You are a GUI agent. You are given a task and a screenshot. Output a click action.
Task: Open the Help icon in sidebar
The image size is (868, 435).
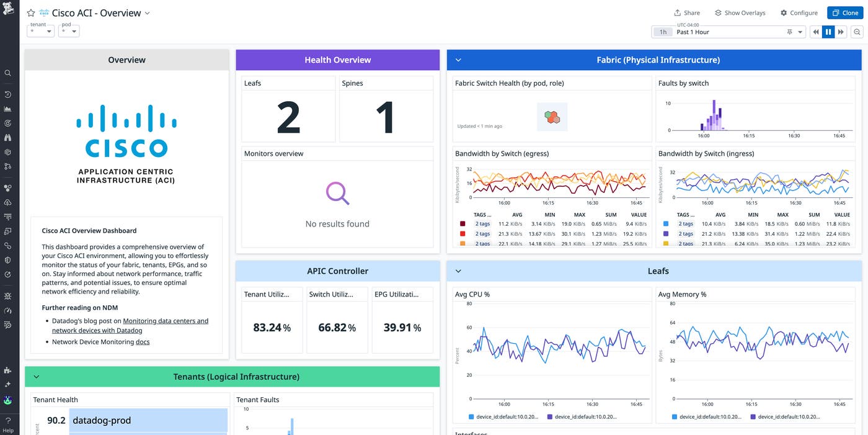[8, 424]
